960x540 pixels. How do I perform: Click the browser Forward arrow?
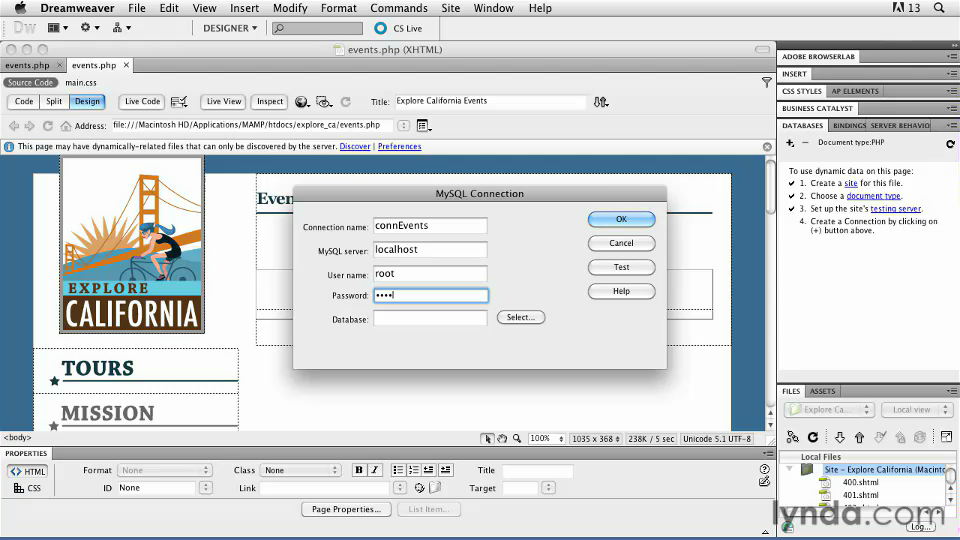point(29,126)
